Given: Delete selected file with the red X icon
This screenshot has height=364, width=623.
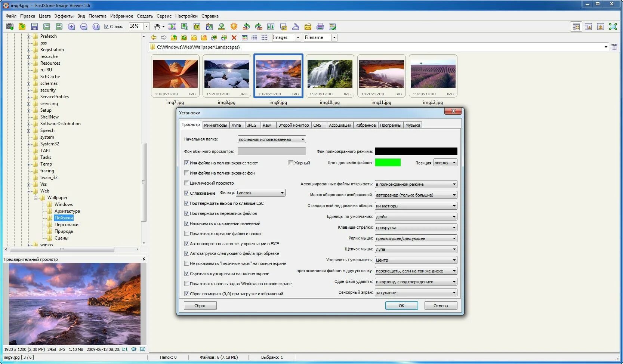Looking at the screenshot, I should (234, 37).
